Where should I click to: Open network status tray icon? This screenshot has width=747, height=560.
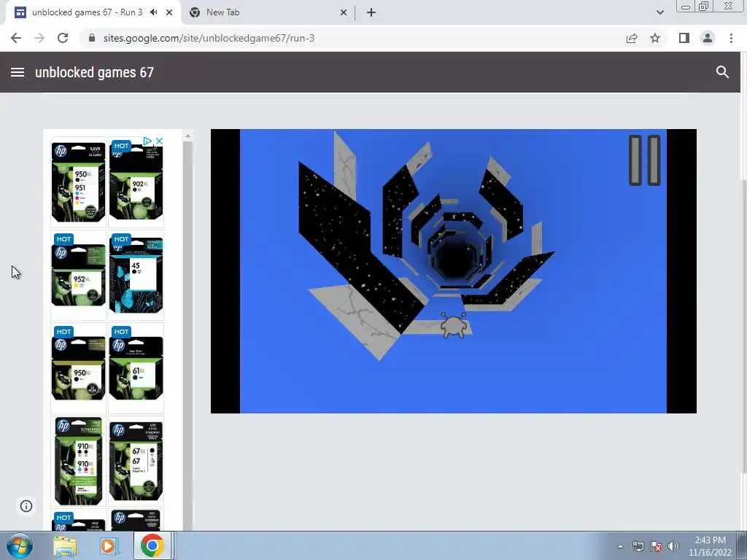point(638,546)
